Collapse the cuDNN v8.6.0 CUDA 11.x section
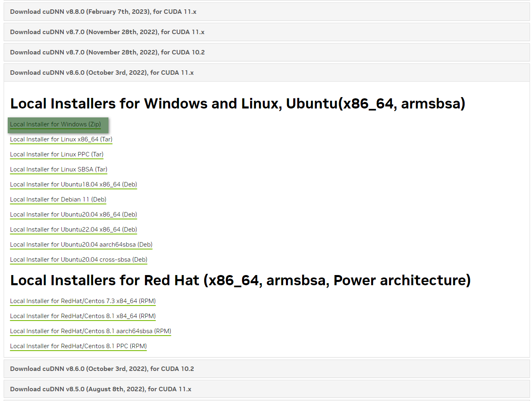This screenshot has height=401, width=532. [102, 73]
